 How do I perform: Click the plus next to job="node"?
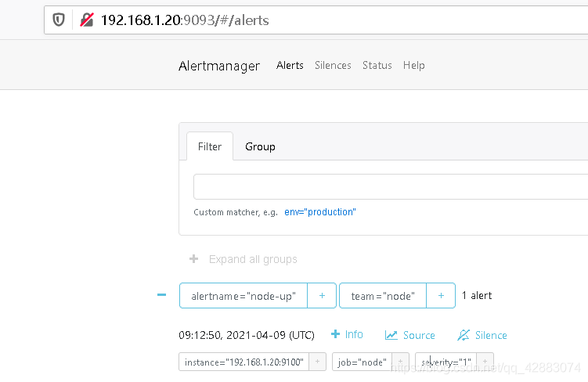(401, 362)
